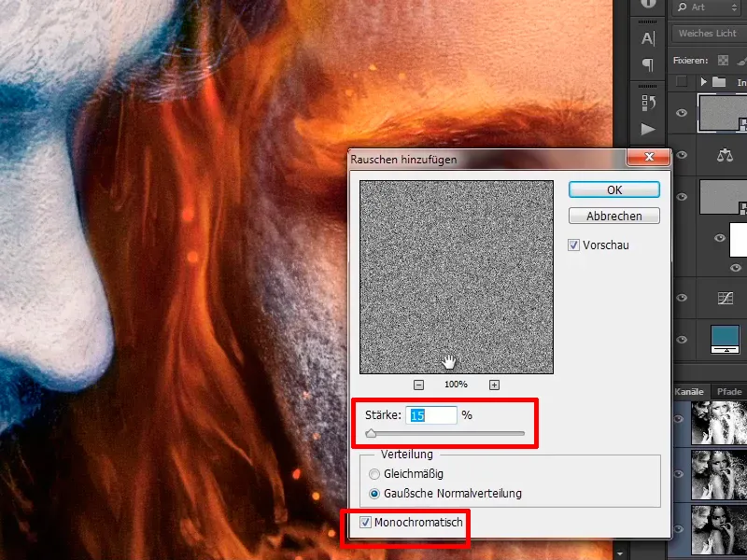Viewport: 747px width, 560px height.
Task: Hide the second gray smart object layer
Action: coord(682,197)
